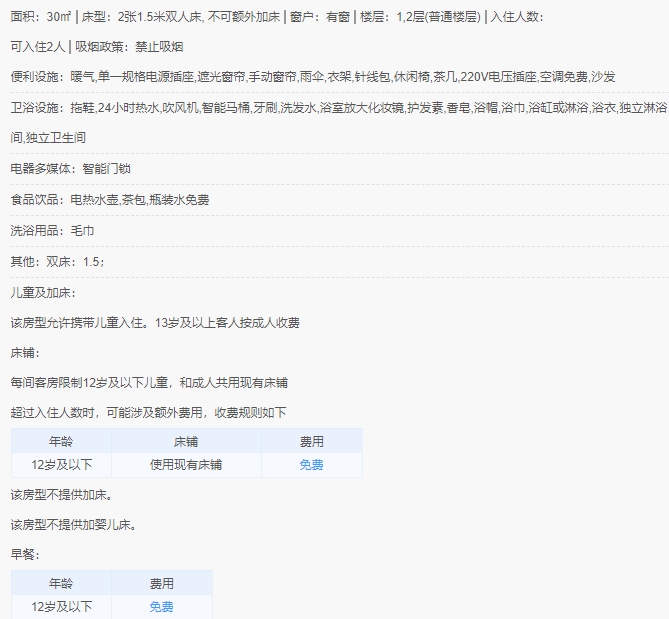Image resolution: width=669 pixels, height=619 pixels.
Task: Click '220V电压插座' in amenities line
Action: [x=498, y=77]
